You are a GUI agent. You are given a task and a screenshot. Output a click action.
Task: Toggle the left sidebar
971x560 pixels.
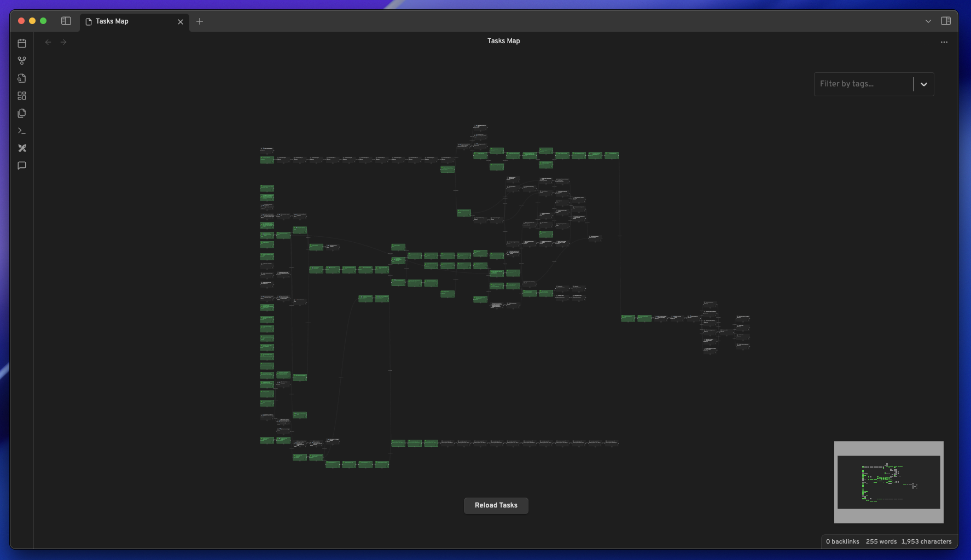66,21
